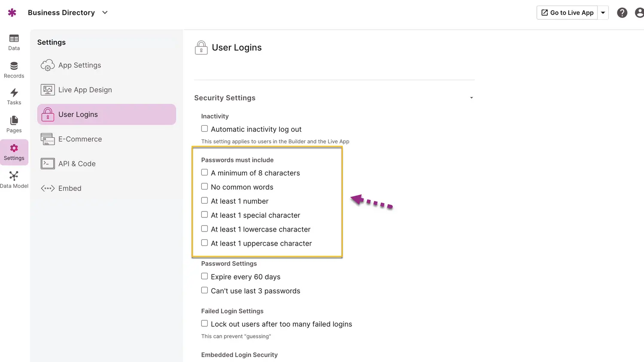Open the user account profile icon
The width and height of the screenshot is (644, 362).
point(639,12)
